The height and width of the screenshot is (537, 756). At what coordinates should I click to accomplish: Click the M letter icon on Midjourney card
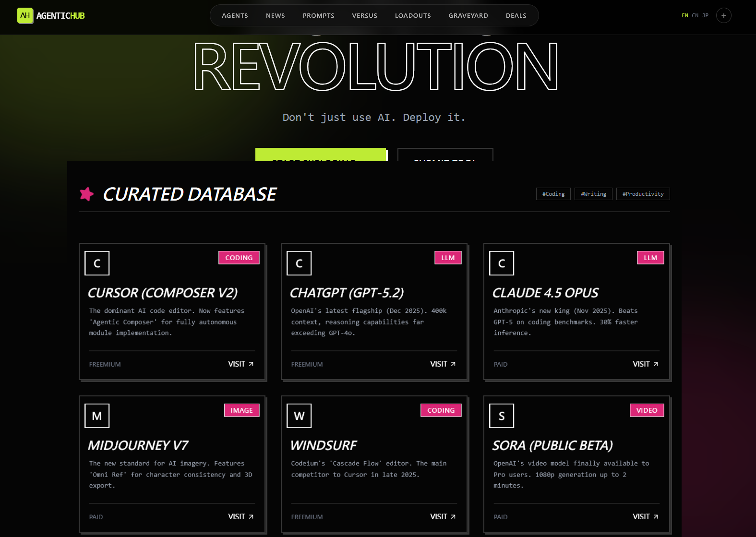(x=97, y=416)
